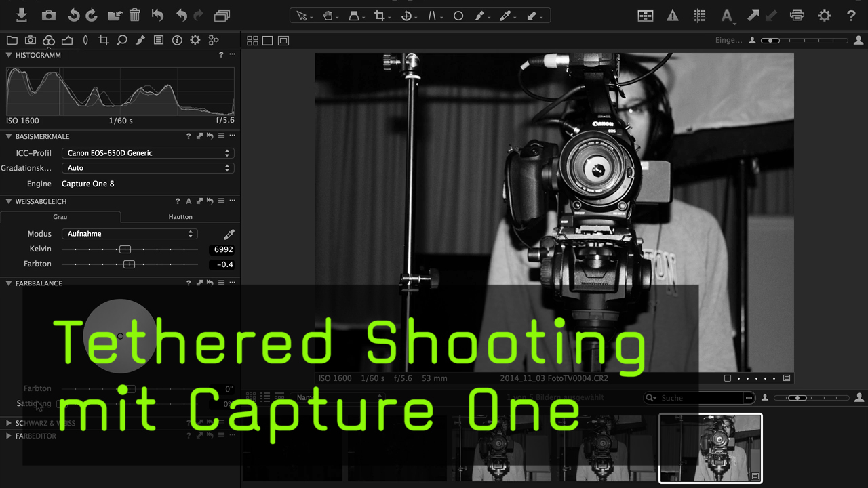Open the Color tool tab with overlapping circles

[x=48, y=40]
